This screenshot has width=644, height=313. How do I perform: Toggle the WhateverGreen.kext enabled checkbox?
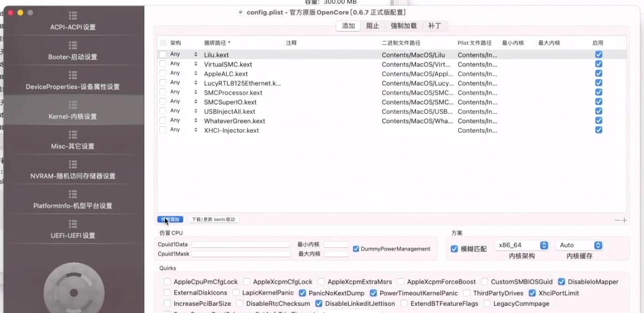point(599,121)
